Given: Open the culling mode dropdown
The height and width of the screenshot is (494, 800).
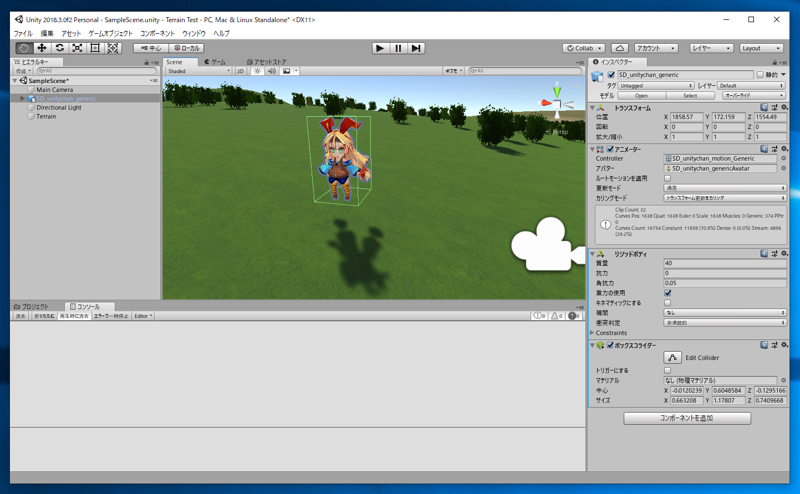Looking at the screenshot, I should (x=725, y=197).
